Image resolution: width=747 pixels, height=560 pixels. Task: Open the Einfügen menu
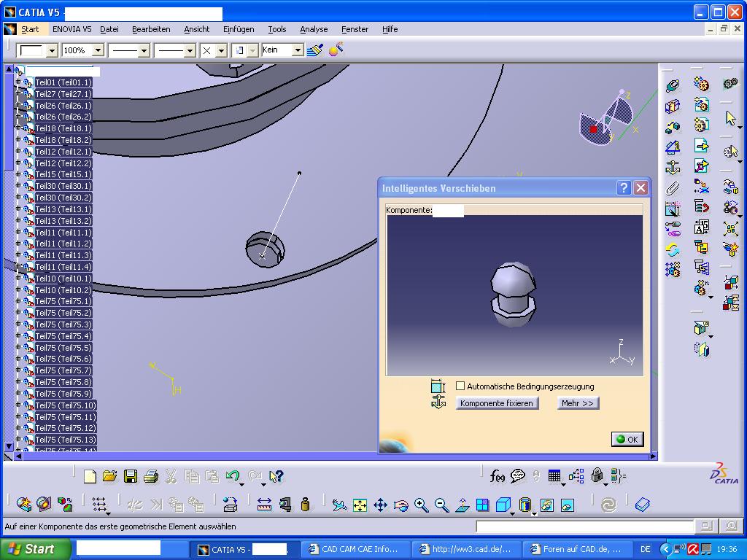tap(239, 29)
